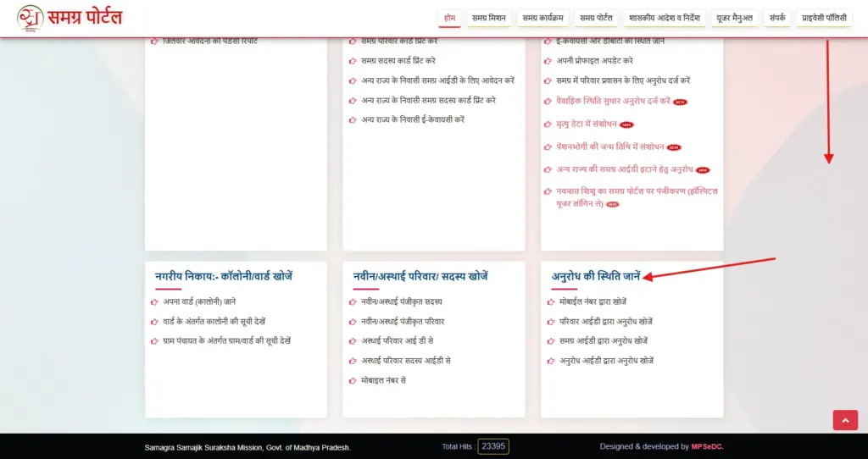Click the pointing-hand icon beside अस्थाई परिवार आई डी से
Image resolution: width=868 pixels, height=459 pixels.
coord(353,341)
